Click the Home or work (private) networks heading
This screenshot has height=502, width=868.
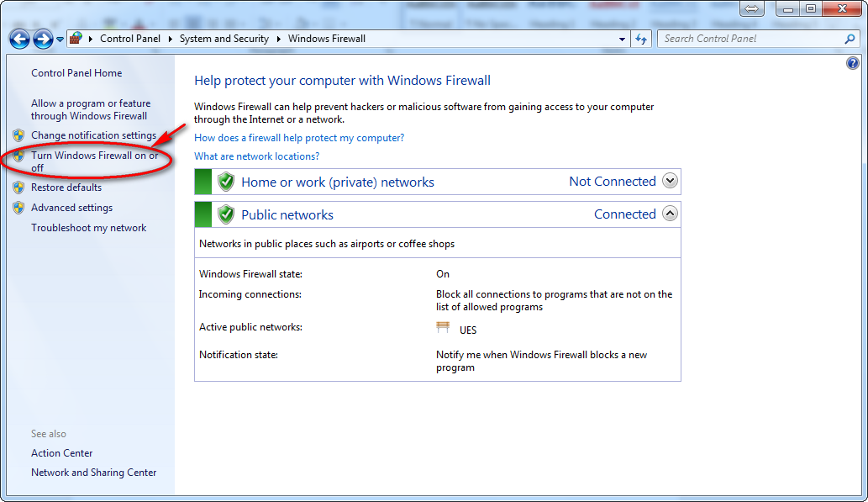338,182
